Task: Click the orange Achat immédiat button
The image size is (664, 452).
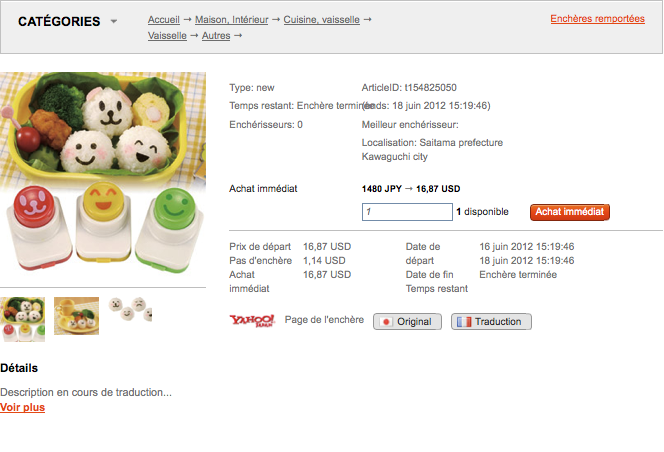Action: 570,212
